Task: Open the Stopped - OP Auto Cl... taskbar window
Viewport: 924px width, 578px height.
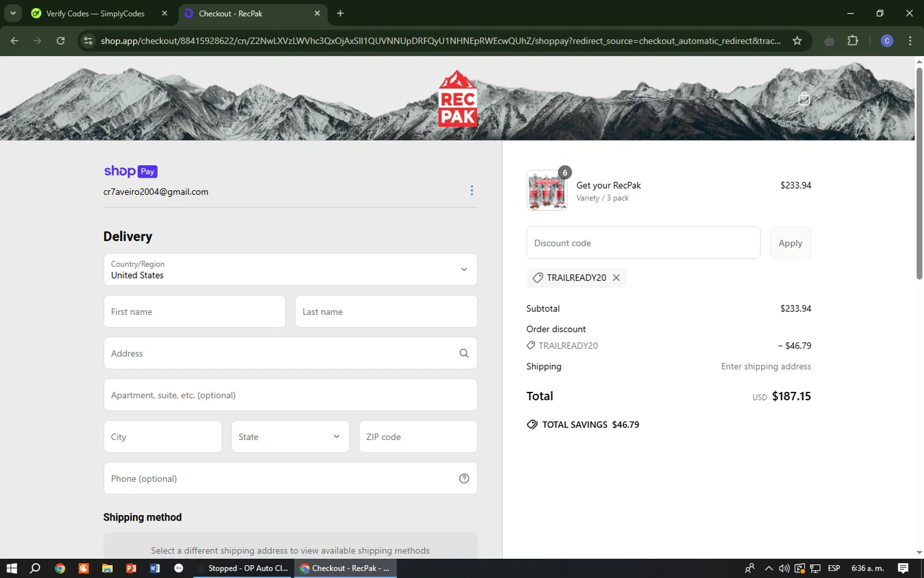Action: click(x=243, y=568)
